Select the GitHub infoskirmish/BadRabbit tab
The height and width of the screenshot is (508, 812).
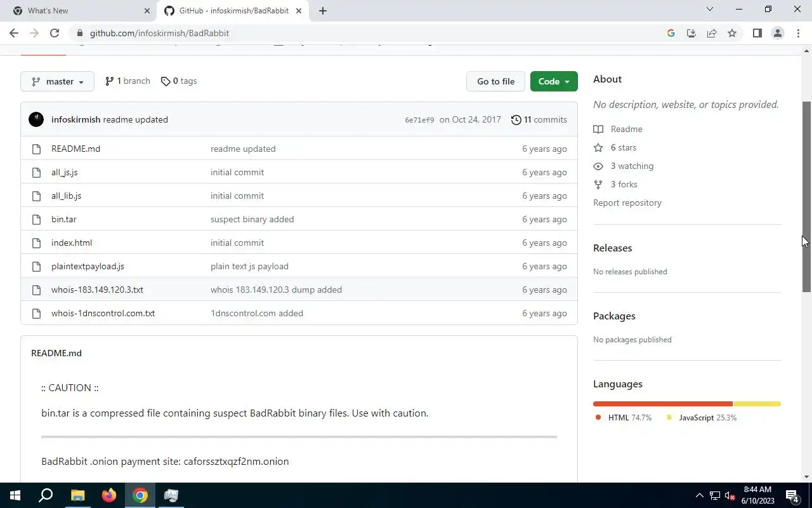pyautogui.click(x=233, y=11)
